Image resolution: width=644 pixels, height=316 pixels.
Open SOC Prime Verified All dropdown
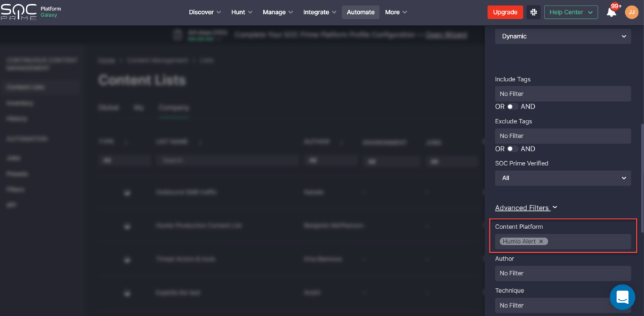click(562, 178)
